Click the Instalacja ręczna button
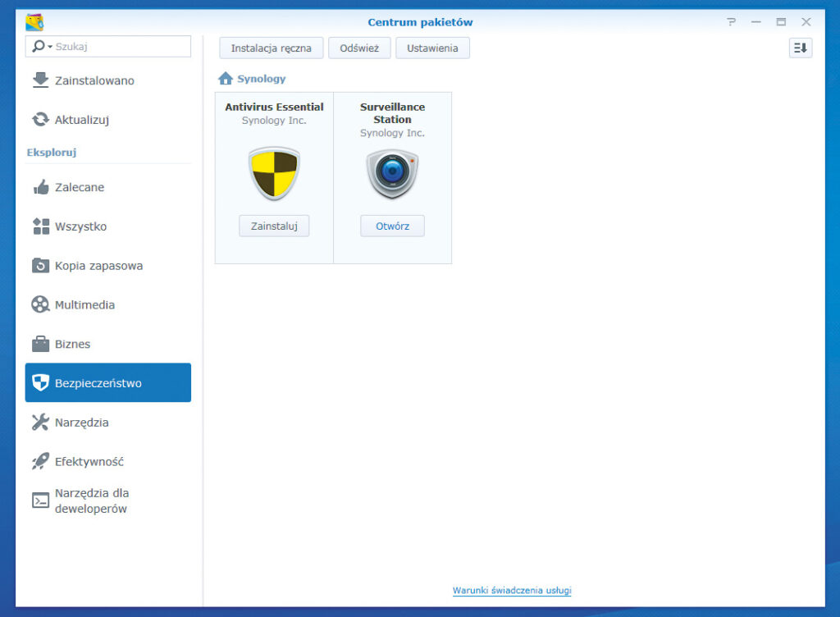Viewport: 840px width, 617px height. [x=271, y=48]
